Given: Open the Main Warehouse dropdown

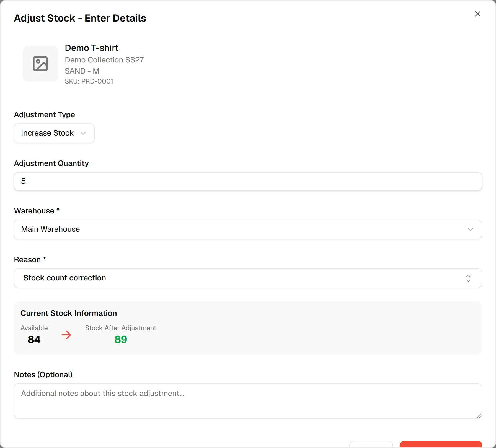Looking at the screenshot, I should 248,230.
